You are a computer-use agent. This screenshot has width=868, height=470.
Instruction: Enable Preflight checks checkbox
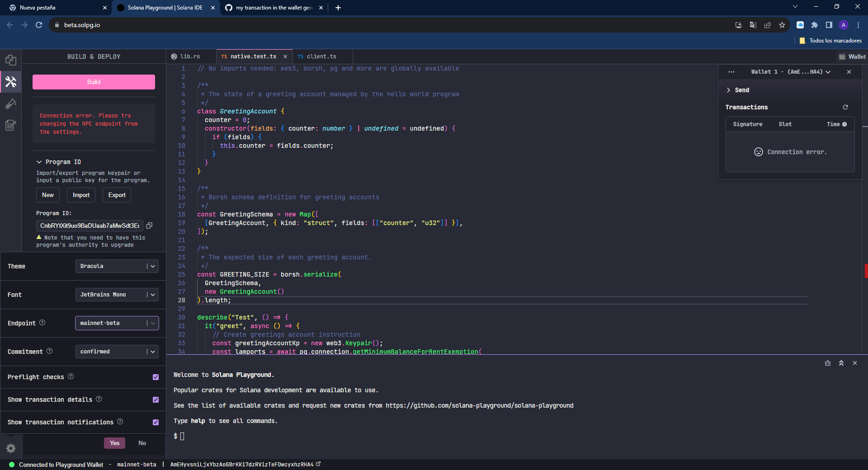click(156, 377)
